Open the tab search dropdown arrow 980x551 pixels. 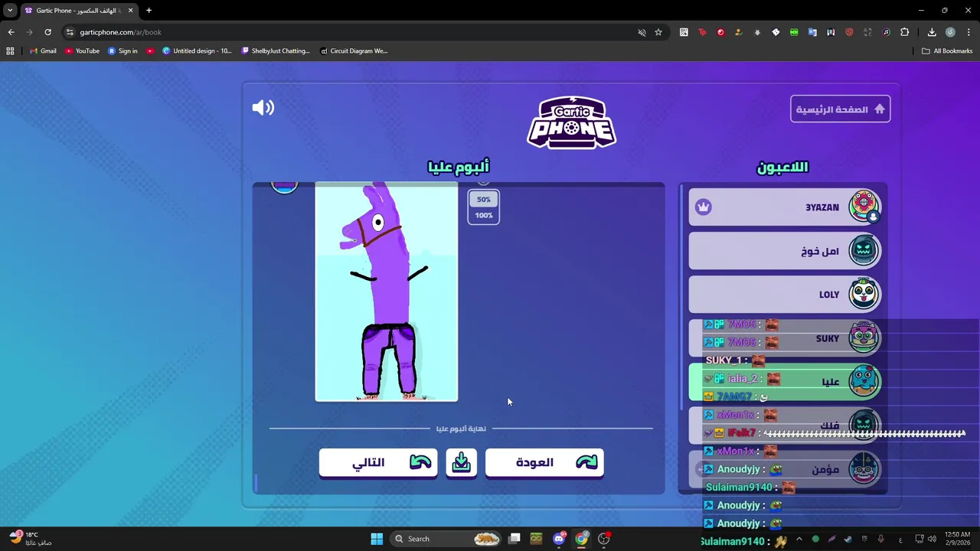[10, 11]
